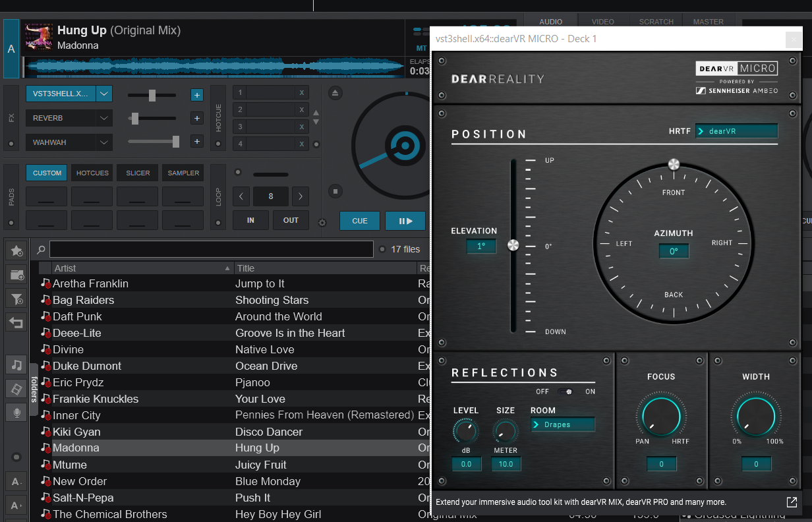Click the elevation slider knob in dearVR
This screenshot has width=812, height=522.
513,245
